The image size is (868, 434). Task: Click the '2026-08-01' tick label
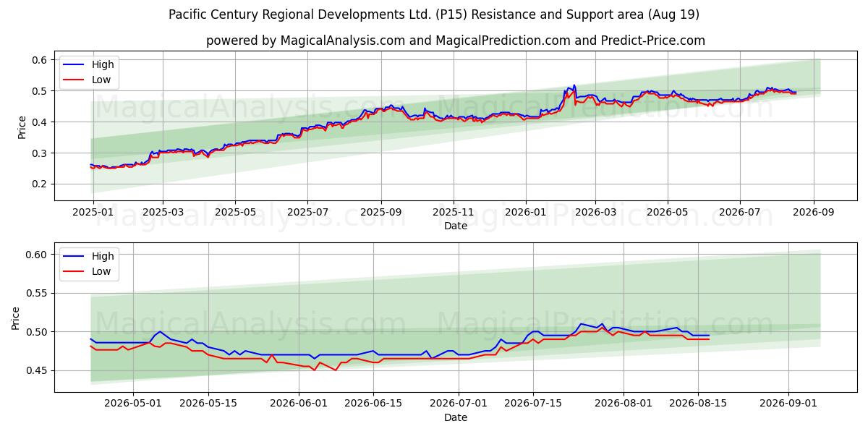click(624, 404)
